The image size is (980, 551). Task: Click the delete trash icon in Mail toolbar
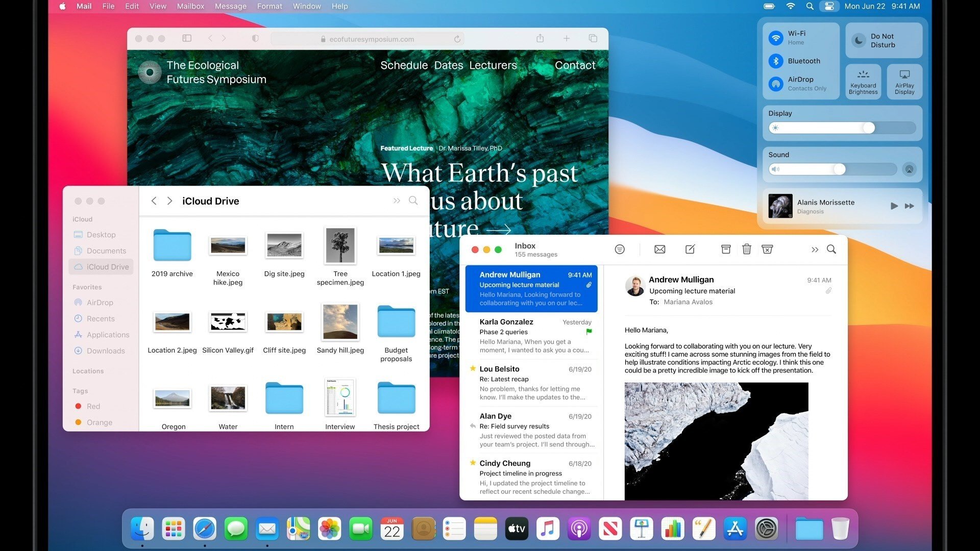(746, 249)
